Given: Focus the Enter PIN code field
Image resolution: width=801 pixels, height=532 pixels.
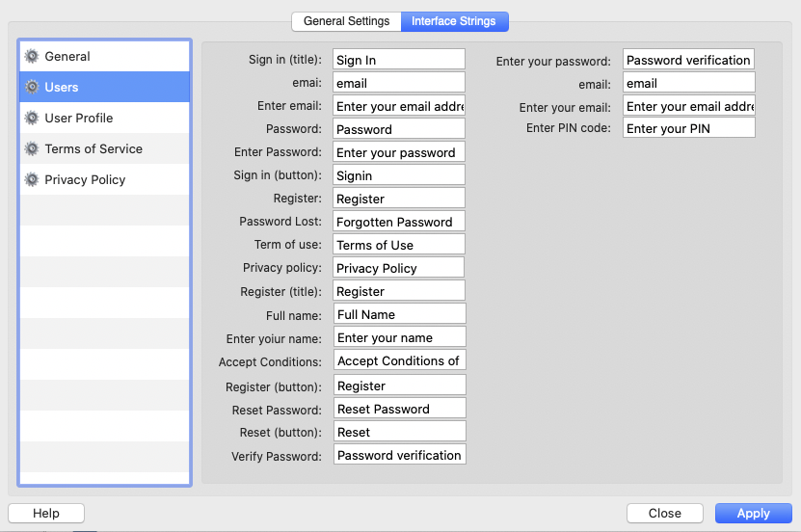Looking at the screenshot, I should [688, 128].
